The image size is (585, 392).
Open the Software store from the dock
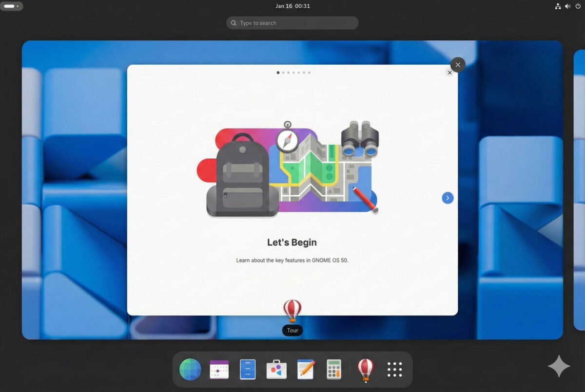[276, 370]
